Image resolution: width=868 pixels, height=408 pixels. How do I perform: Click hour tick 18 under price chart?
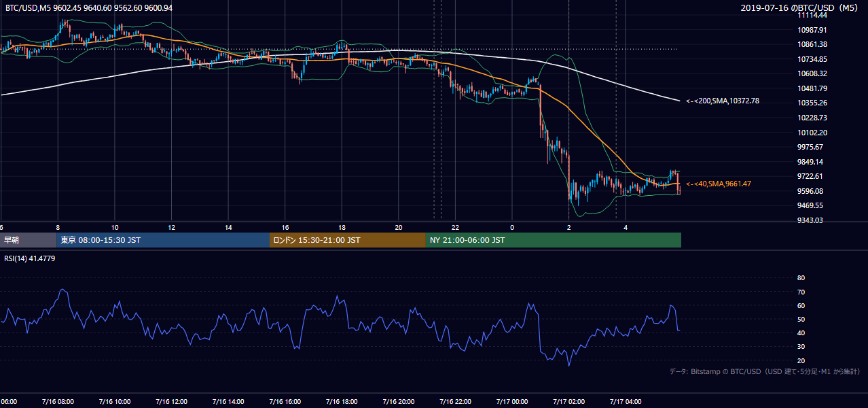(x=342, y=227)
